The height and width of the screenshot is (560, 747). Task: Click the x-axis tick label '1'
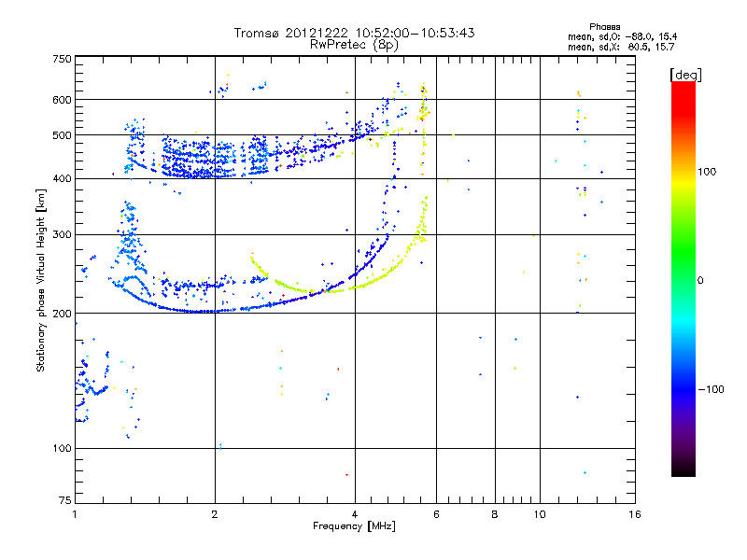[x=75, y=514]
